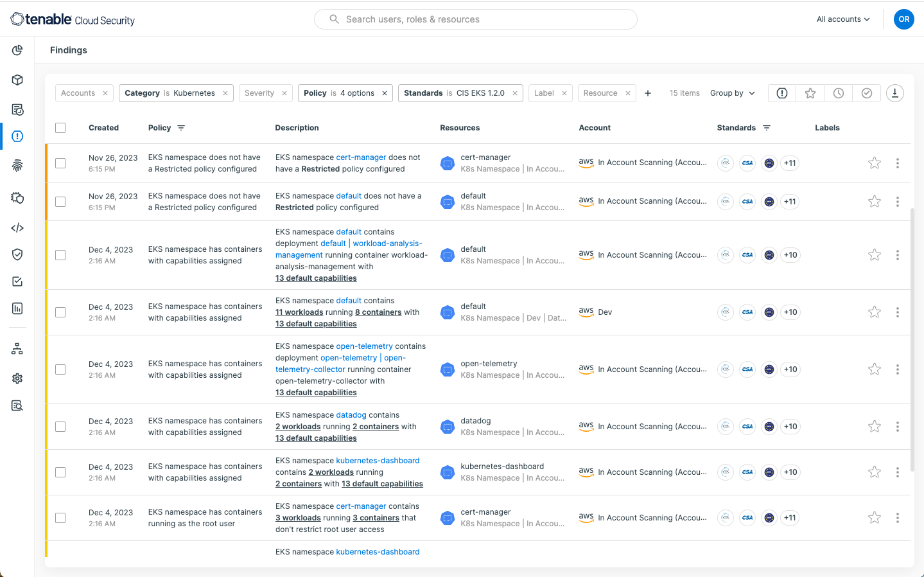The width and height of the screenshot is (924, 577).
Task: Sort by the Created column header
Action: pyautogui.click(x=103, y=128)
